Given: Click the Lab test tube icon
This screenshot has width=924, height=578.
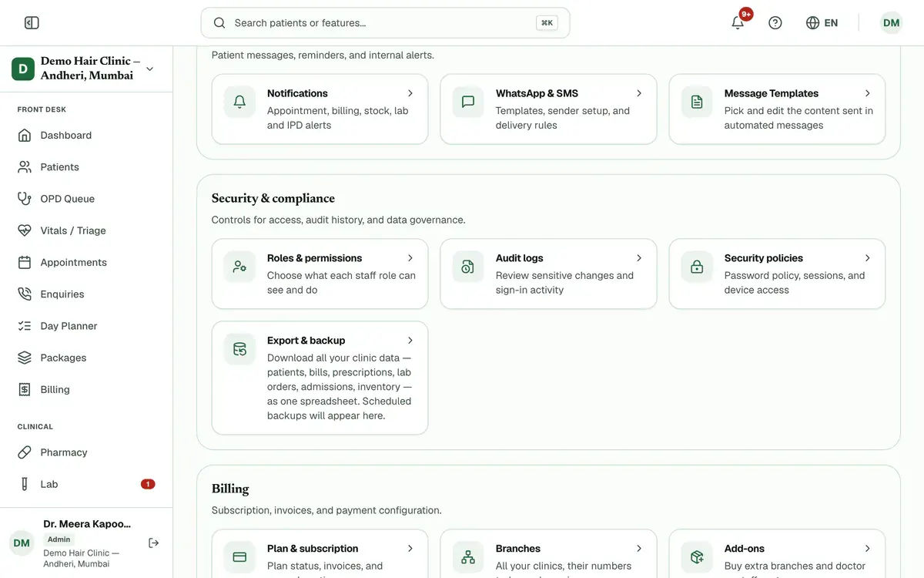Looking at the screenshot, I should point(25,484).
